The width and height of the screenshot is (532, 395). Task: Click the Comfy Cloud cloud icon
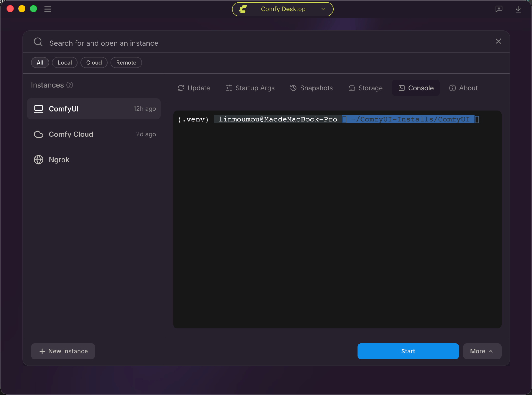tap(39, 134)
